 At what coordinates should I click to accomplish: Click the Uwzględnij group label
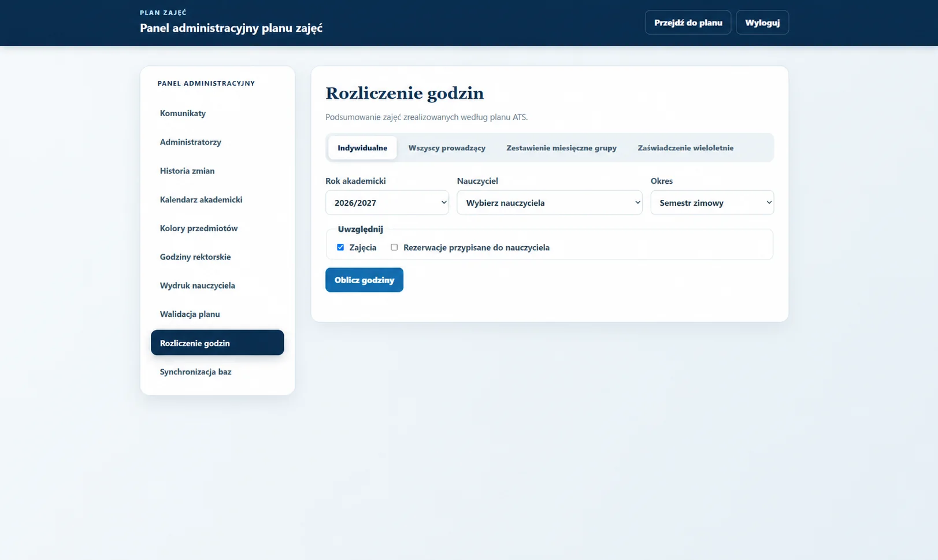360,229
